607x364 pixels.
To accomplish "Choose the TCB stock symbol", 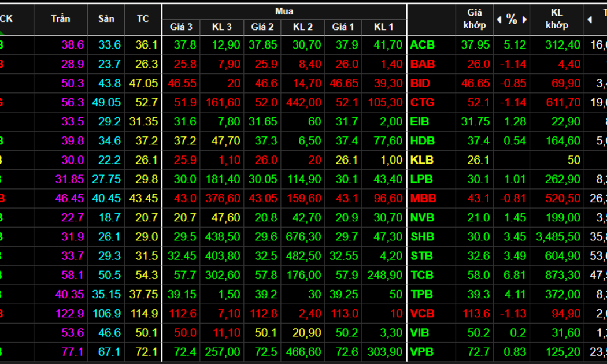I will [422, 275].
